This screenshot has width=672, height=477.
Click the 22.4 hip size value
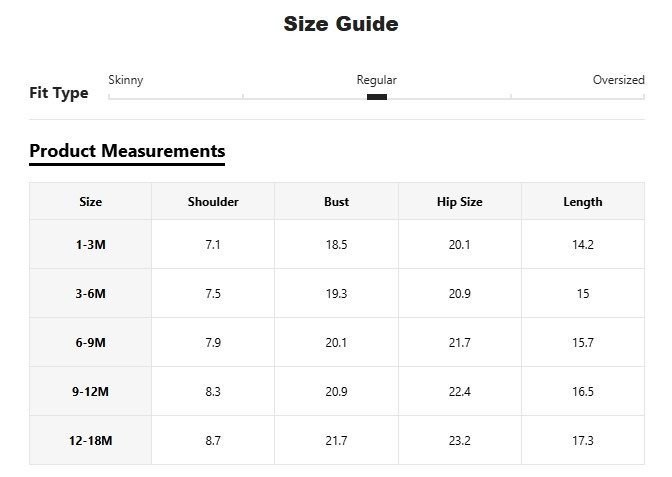(x=459, y=392)
